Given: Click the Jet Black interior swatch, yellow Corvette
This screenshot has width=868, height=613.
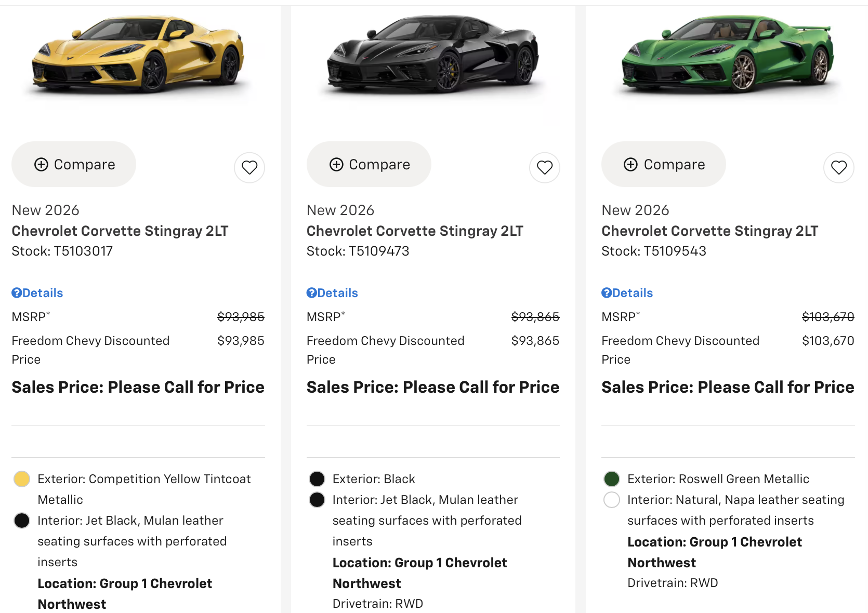Looking at the screenshot, I should (x=22, y=521).
